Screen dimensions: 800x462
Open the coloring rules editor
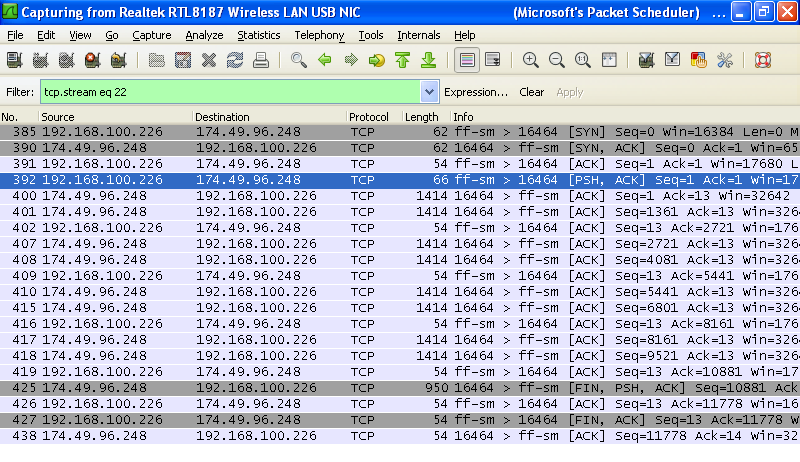point(699,60)
